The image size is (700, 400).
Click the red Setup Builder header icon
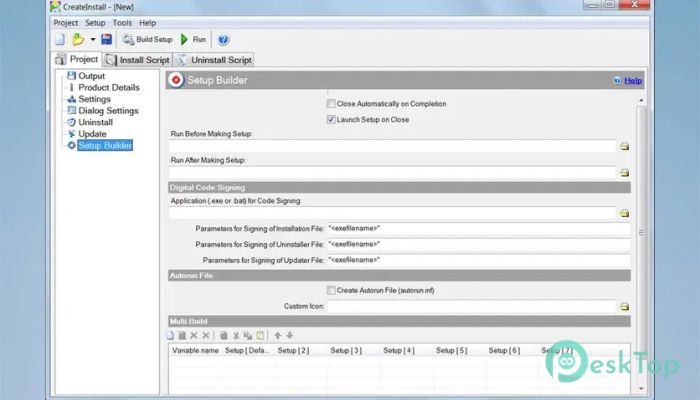[x=176, y=80]
